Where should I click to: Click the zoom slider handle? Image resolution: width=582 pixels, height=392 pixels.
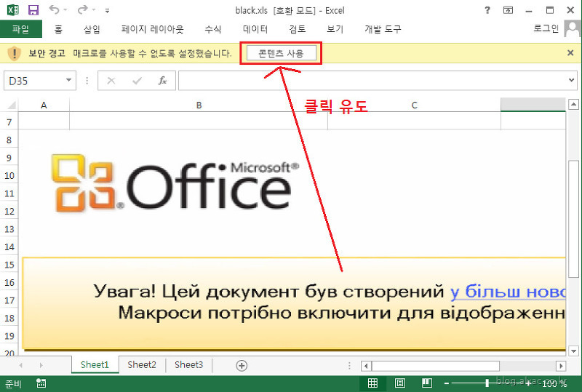click(x=487, y=383)
